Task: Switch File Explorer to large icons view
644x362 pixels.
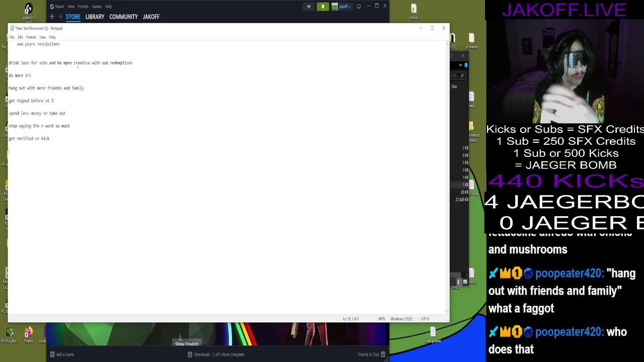Action: [465, 282]
